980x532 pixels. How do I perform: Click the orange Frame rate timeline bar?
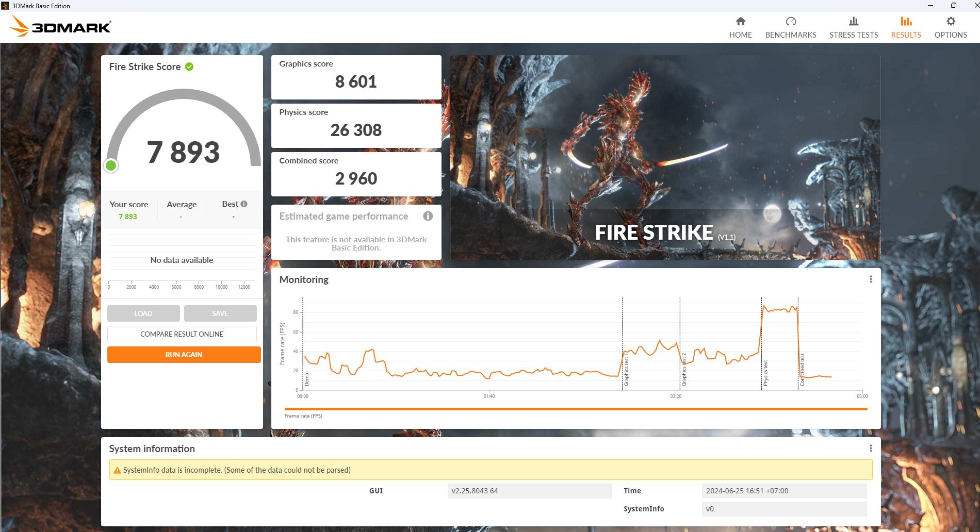[x=576, y=409]
